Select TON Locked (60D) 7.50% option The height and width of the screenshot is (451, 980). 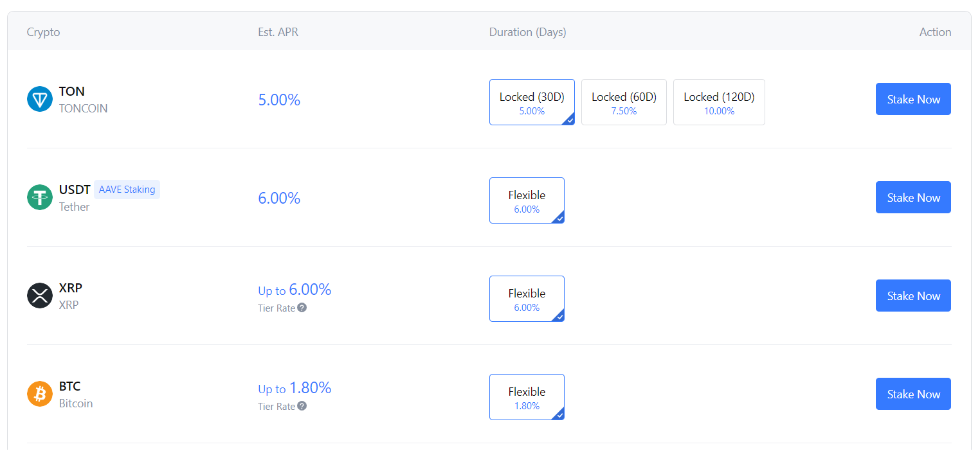[624, 102]
